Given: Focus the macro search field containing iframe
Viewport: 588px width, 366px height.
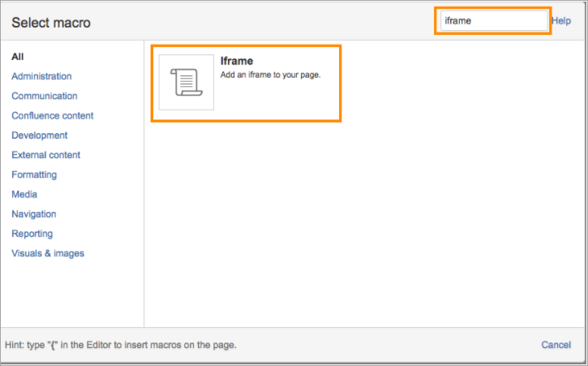Looking at the screenshot, I should (x=493, y=20).
